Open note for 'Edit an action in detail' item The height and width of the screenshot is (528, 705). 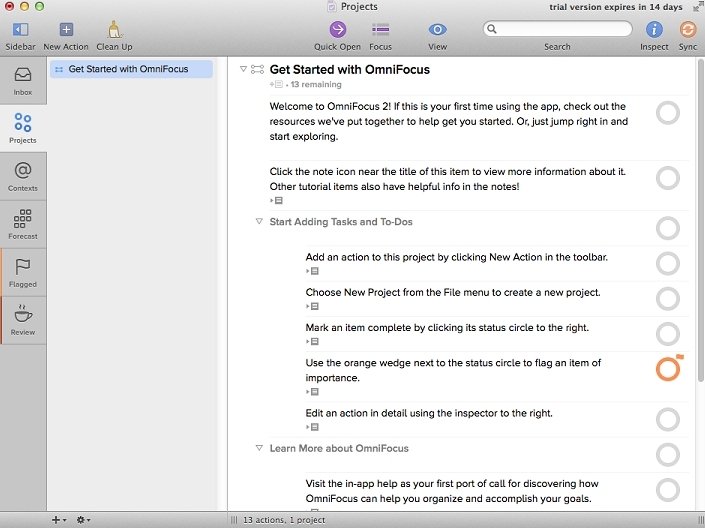pos(312,427)
